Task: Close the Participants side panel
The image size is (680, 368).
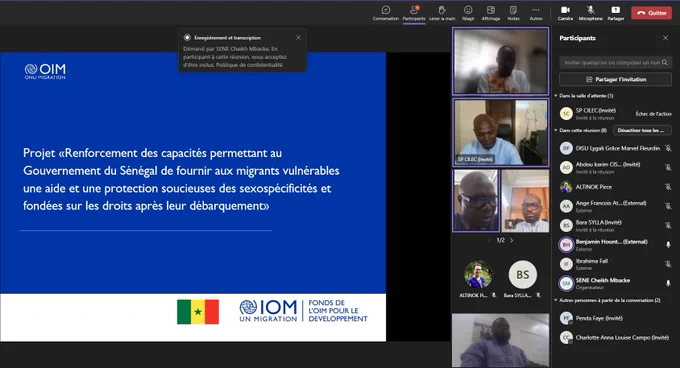Action: pos(665,38)
